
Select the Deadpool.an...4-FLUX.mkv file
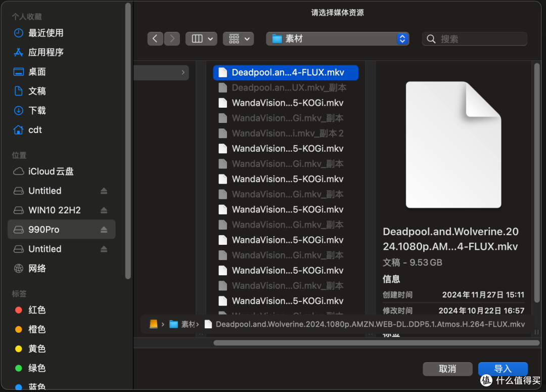(286, 72)
